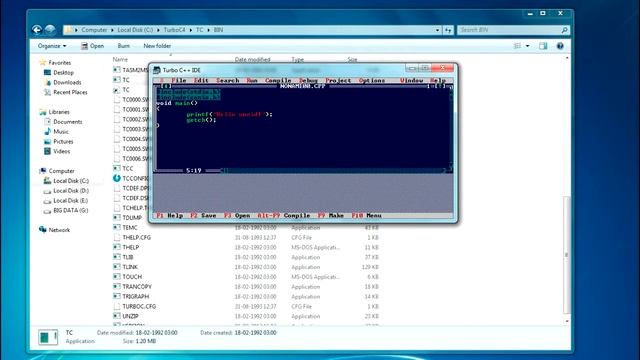This screenshot has height=360, width=640.
Task: Click F2 Save in Turbo C++ status bar
Action: pyautogui.click(x=203, y=215)
